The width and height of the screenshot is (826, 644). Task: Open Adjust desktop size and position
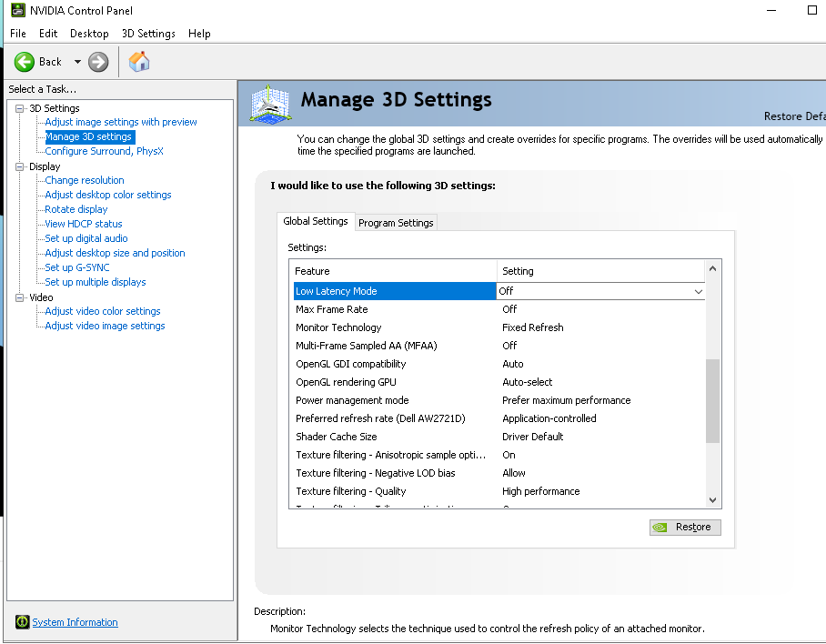point(115,253)
